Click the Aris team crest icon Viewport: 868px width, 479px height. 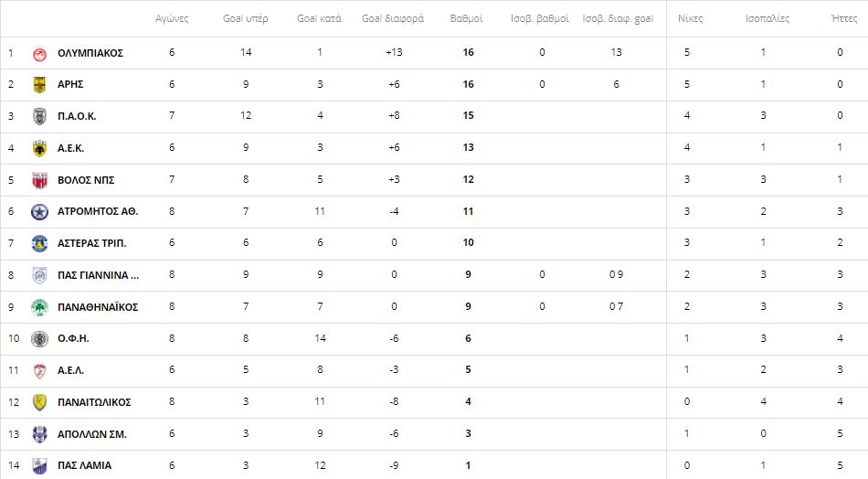point(39,85)
